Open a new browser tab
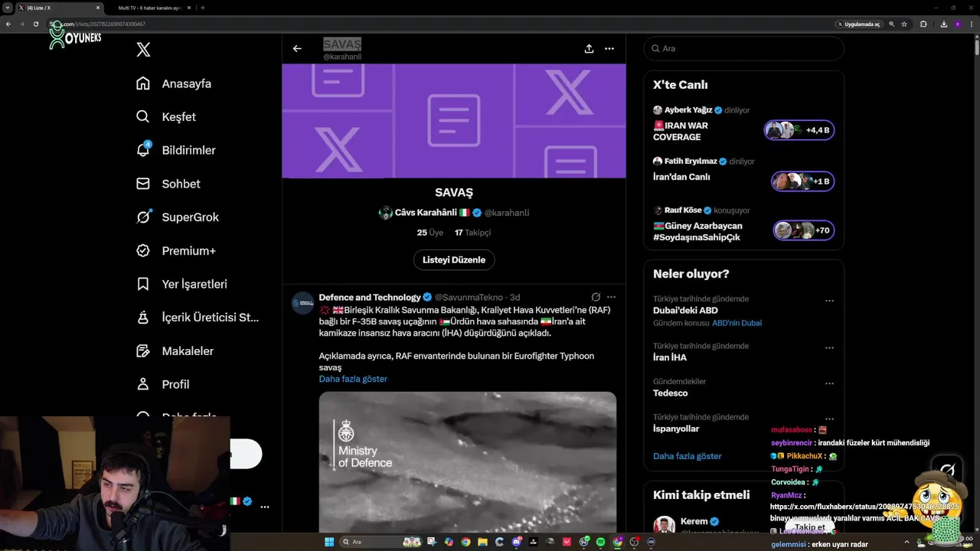The width and height of the screenshot is (980, 551). (x=202, y=8)
